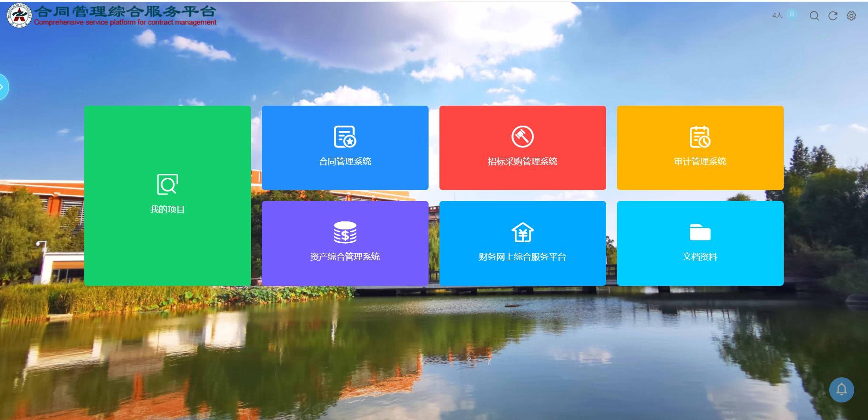
Task: Click the yen house icon
Action: pos(522,232)
